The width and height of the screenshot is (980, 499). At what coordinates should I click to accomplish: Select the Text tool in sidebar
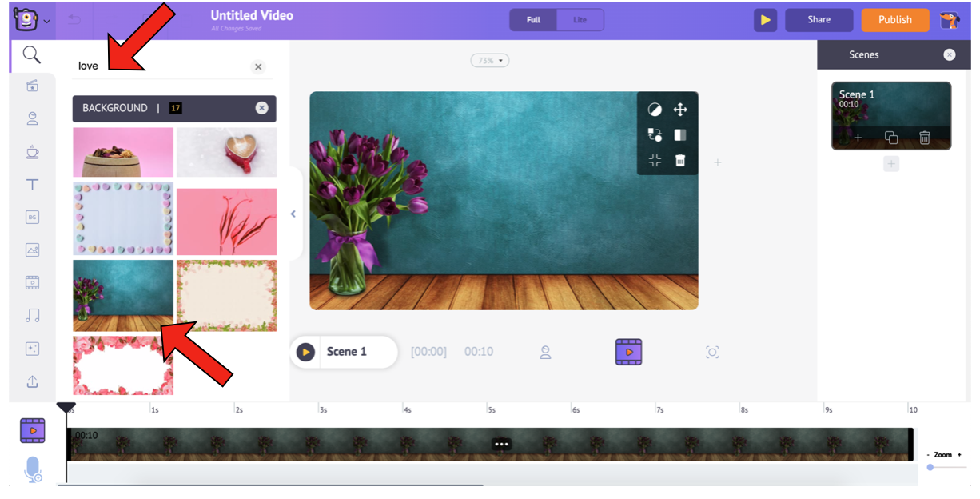(x=32, y=185)
